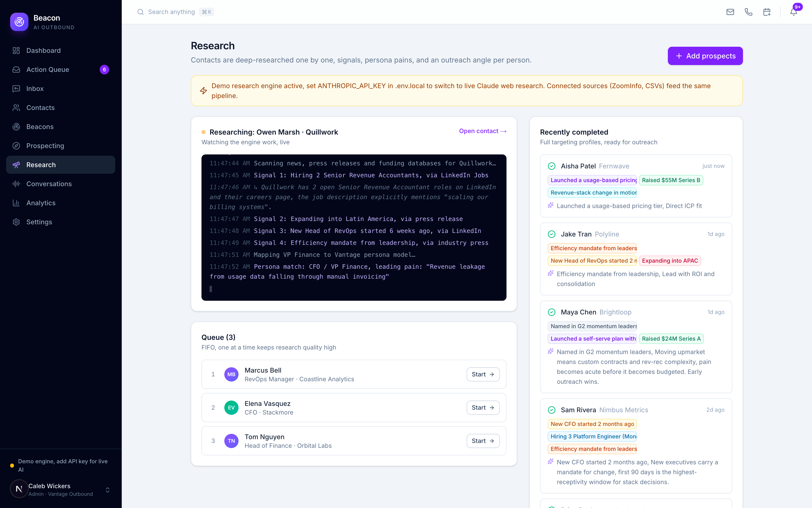
Task: Go to Action Queue in sidebar
Action: tap(60, 70)
